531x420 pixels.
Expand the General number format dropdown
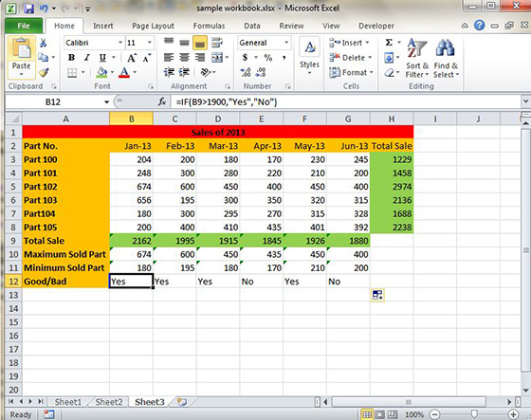286,43
